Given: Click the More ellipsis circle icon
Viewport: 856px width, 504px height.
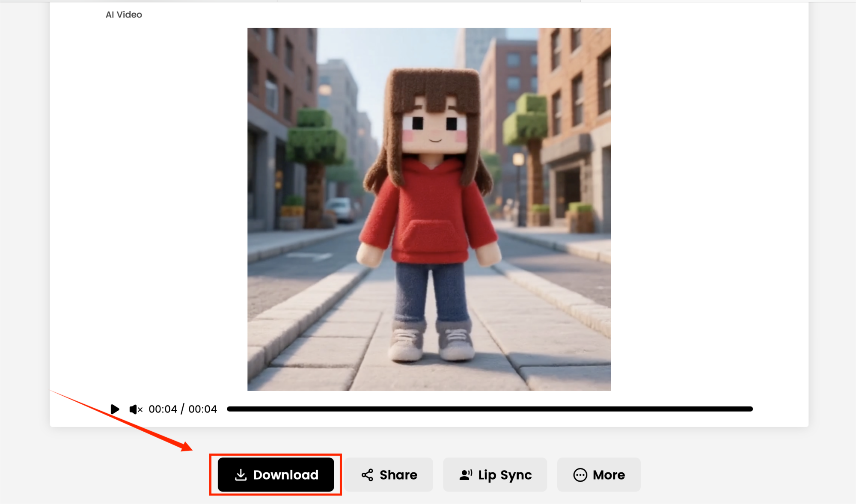Looking at the screenshot, I should pos(580,475).
